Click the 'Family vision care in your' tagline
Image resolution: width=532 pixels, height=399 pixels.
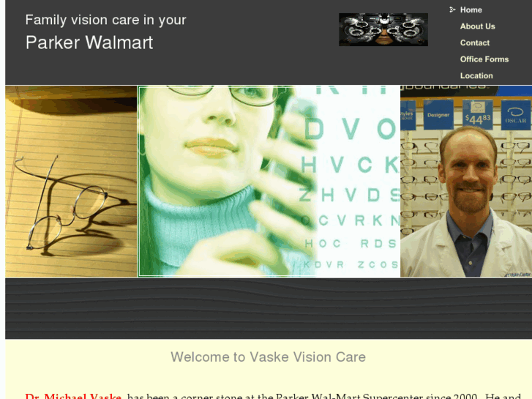[106, 20]
